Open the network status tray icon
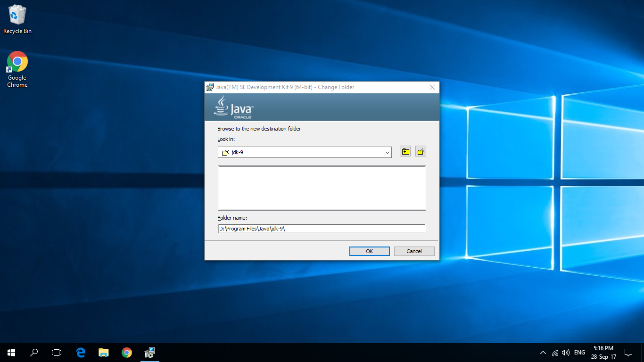Viewport: 644px width, 362px height. (x=555, y=353)
